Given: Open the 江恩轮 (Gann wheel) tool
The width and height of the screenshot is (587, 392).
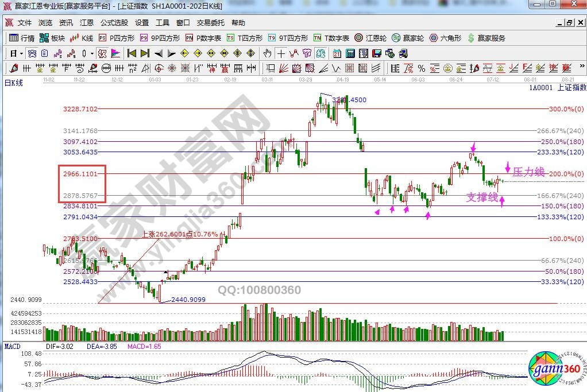Looking at the screenshot, I should pyautogui.click(x=373, y=38).
